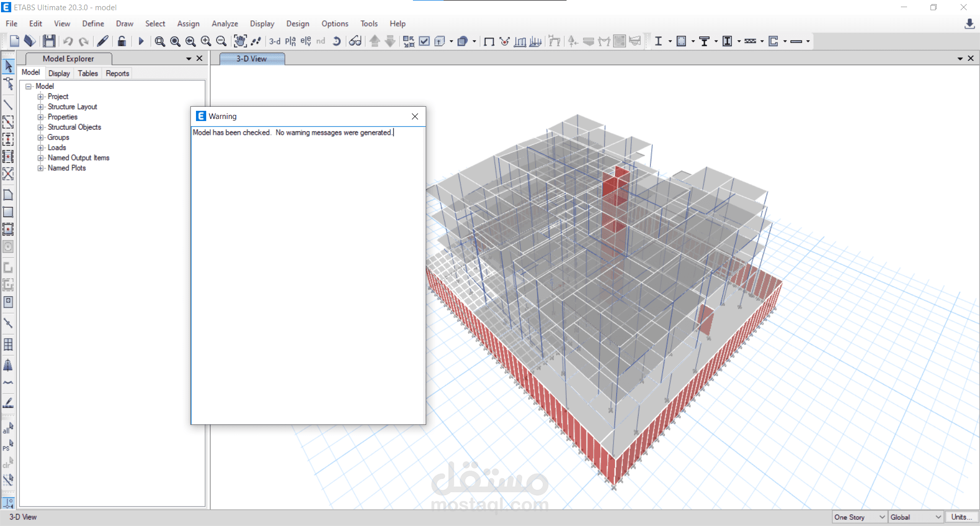
Task: Click the Clear Selection clr icon
Action: pyautogui.click(x=8, y=463)
